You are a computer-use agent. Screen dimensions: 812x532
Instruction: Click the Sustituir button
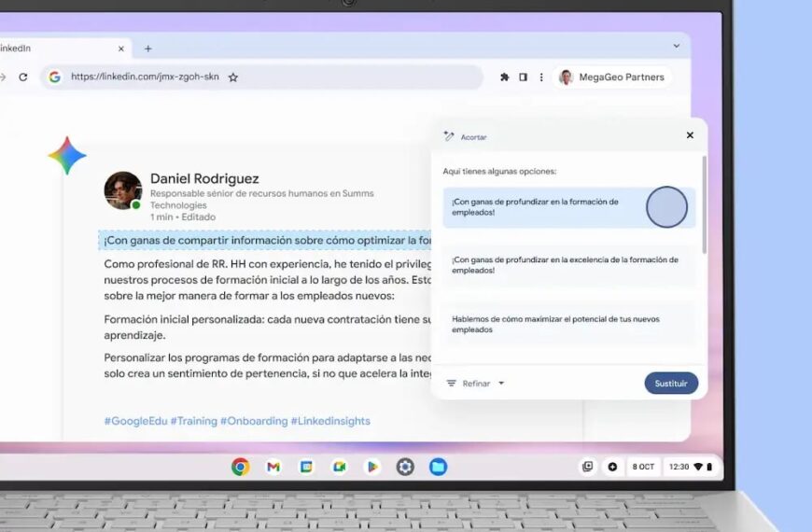671,384
